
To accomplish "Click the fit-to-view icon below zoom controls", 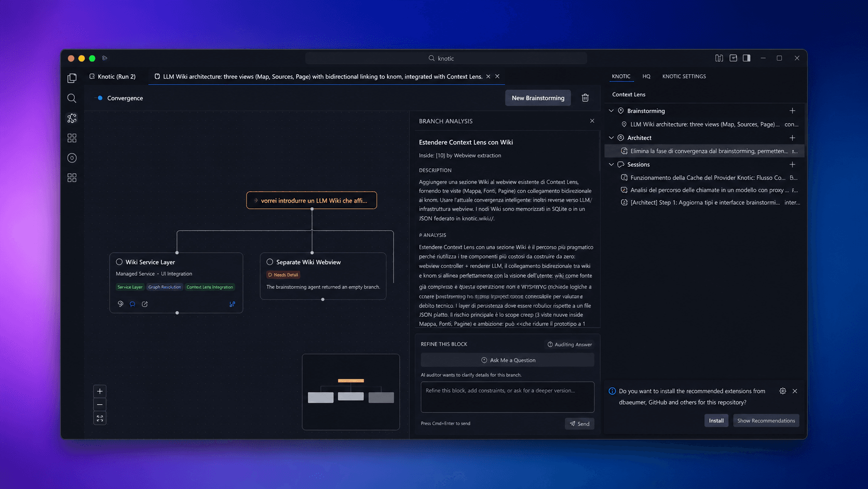I will [100, 418].
